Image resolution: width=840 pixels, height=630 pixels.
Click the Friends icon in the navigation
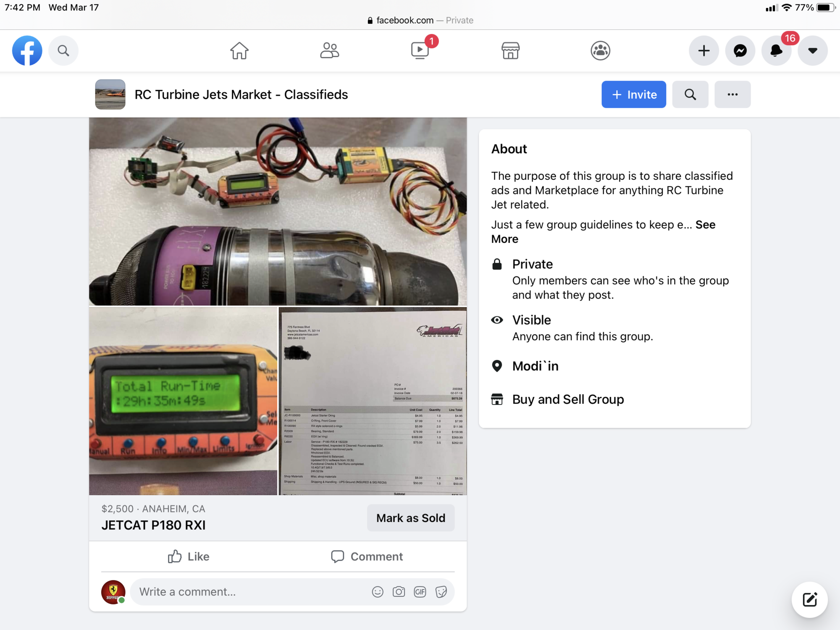tap(329, 51)
